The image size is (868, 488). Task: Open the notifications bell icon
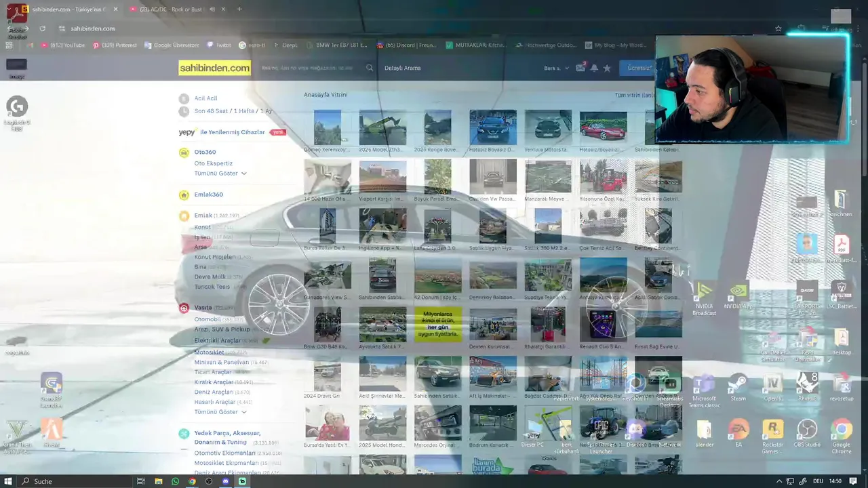click(594, 68)
